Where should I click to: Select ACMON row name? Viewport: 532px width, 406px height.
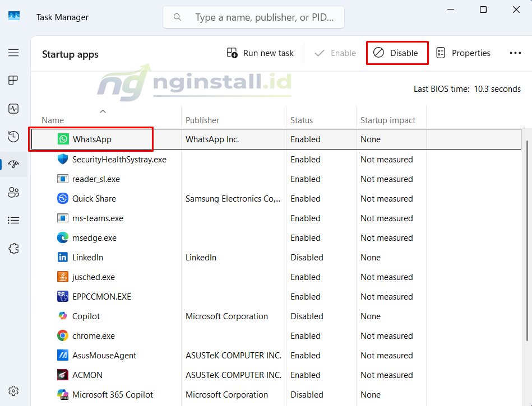click(x=87, y=375)
